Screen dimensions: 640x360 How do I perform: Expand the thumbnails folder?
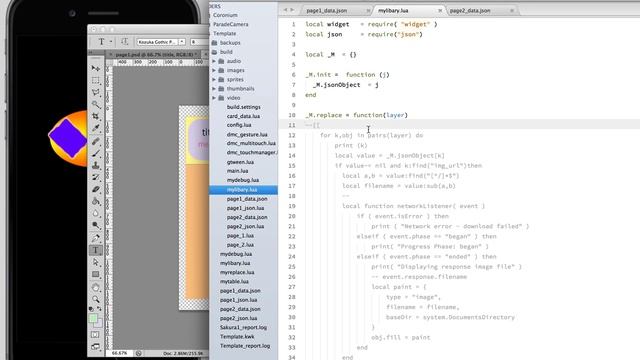click(x=214, y=89)
